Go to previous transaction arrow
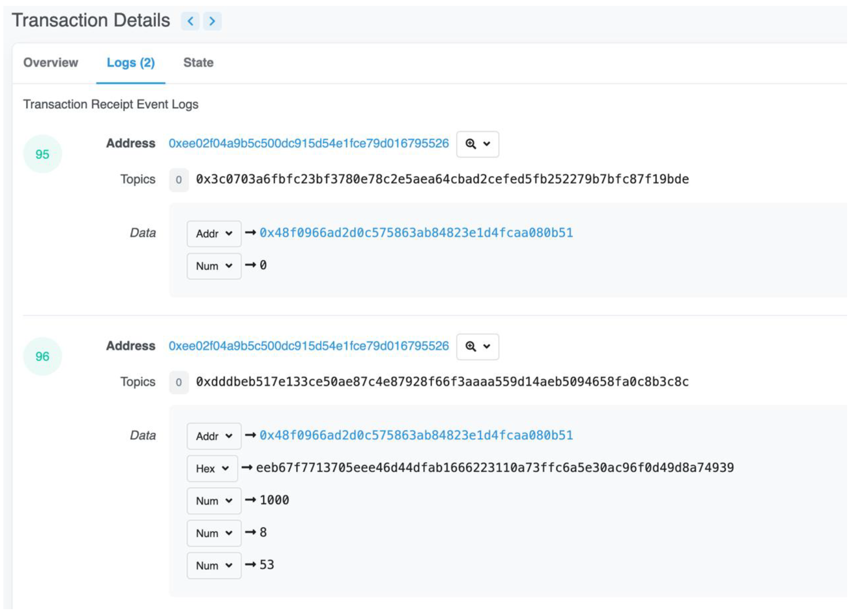Screen dimensions: 851x616 (x=190, y=21)
